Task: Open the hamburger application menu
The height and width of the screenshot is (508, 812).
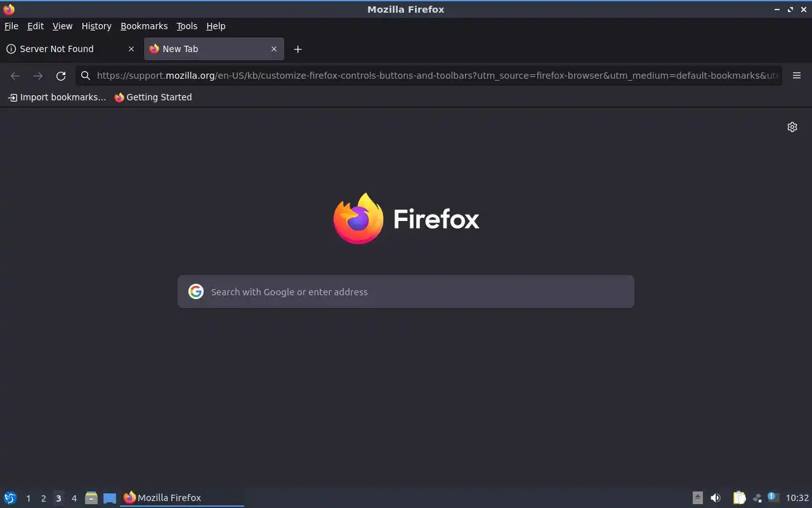Action: pyautogui.click(x=797, y=76)
